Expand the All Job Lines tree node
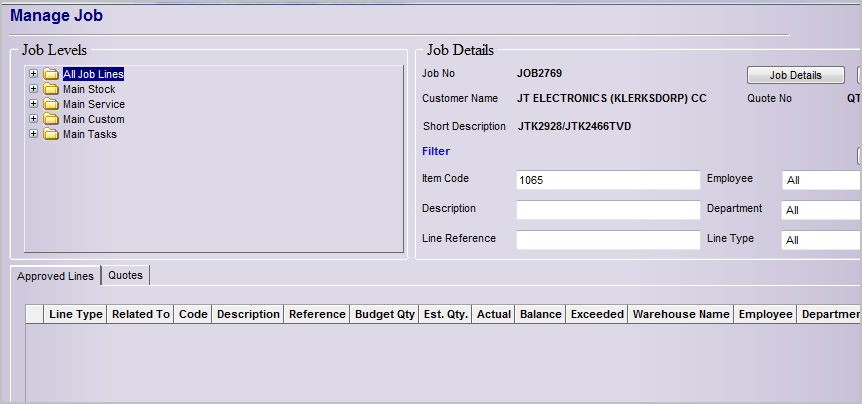 click(34, 74)
